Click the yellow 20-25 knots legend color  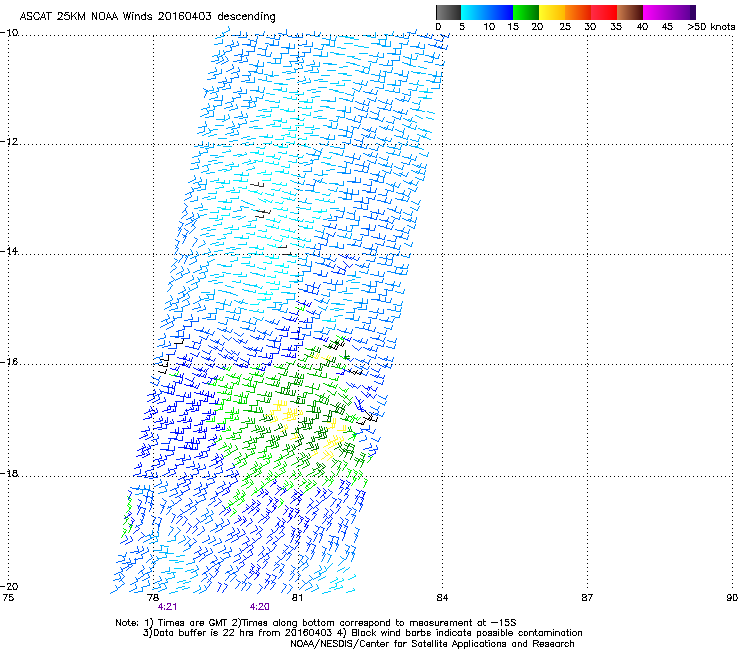click(552, 12)
